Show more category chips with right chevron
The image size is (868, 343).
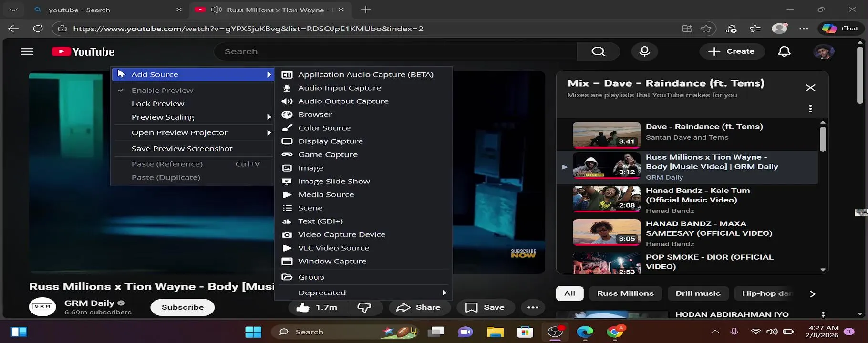coord(812,294)
